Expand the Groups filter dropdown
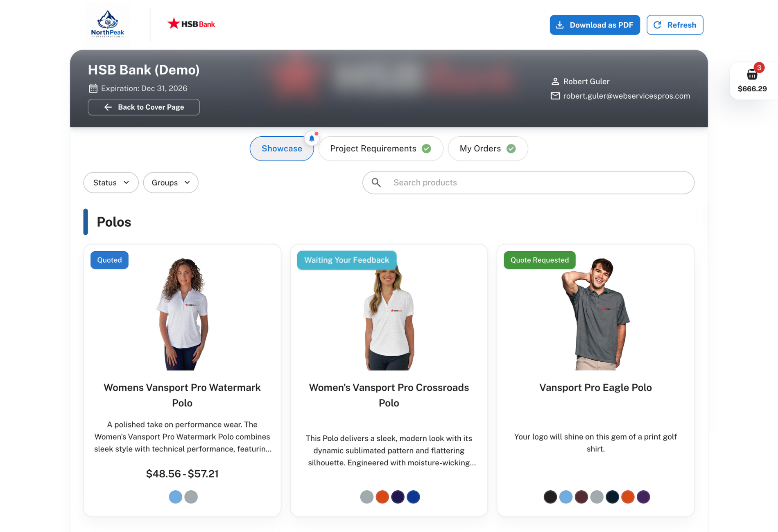This screenshot has width=778, height=532. 171,183
